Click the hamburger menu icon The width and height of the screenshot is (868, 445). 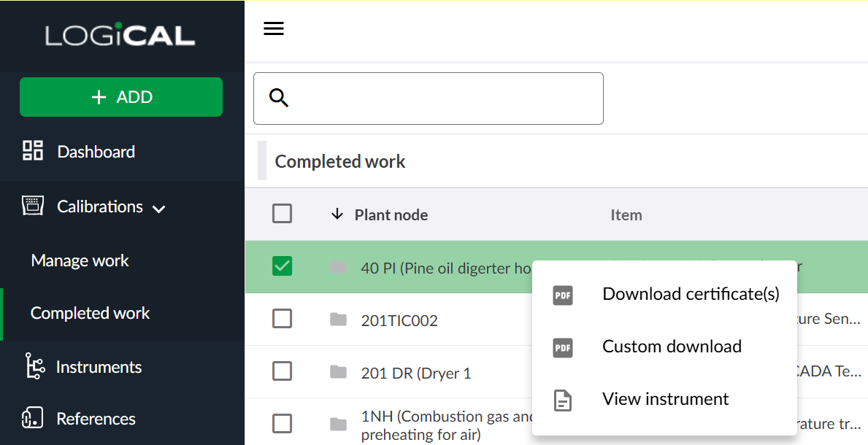click(274, 29)
